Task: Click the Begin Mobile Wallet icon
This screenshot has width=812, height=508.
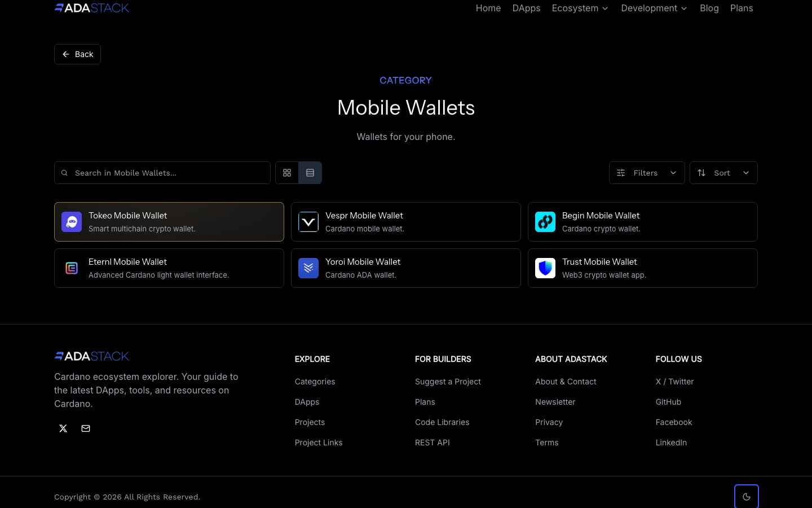Action: pos(545,222)
